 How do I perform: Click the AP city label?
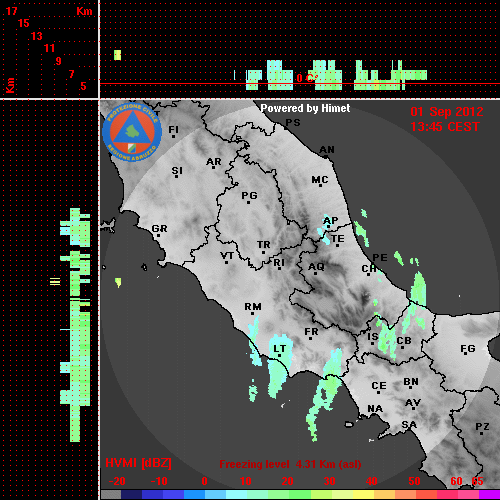[x=331, y=221]
